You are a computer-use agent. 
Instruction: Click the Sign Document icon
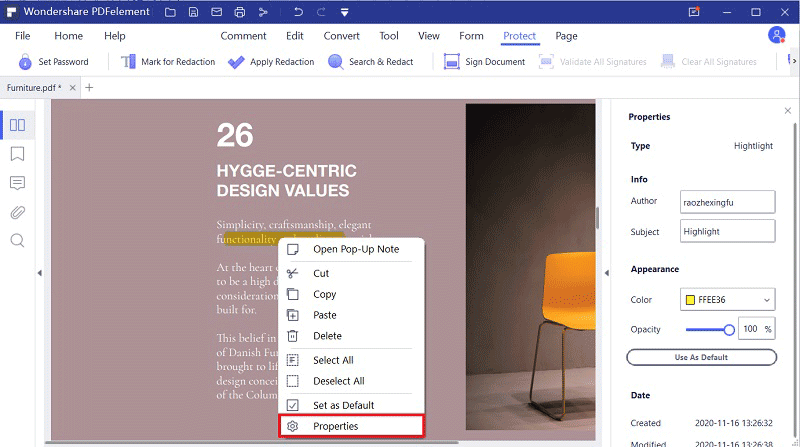click(452, 62)
